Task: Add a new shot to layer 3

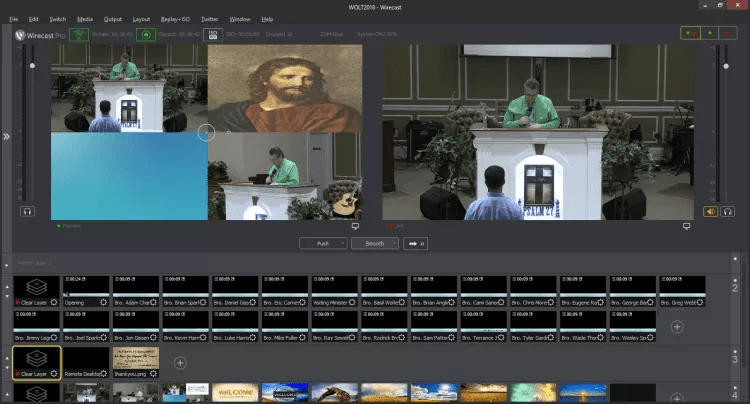Action: pos(180,362)
